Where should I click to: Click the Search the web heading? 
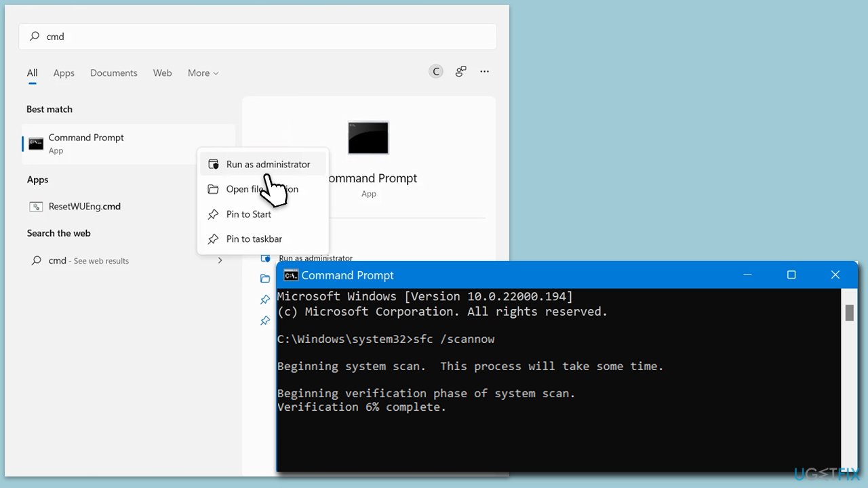(x=59, y=233)
